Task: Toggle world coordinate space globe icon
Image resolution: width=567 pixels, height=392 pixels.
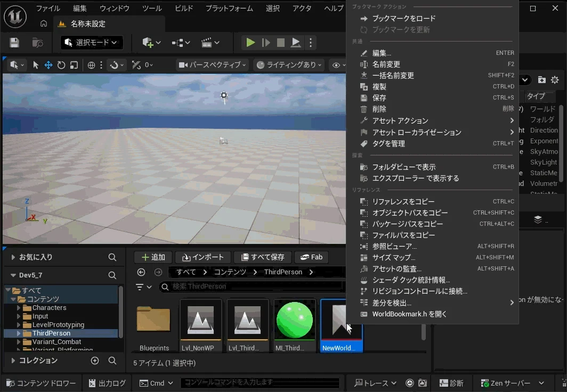Action: (91, 65)
